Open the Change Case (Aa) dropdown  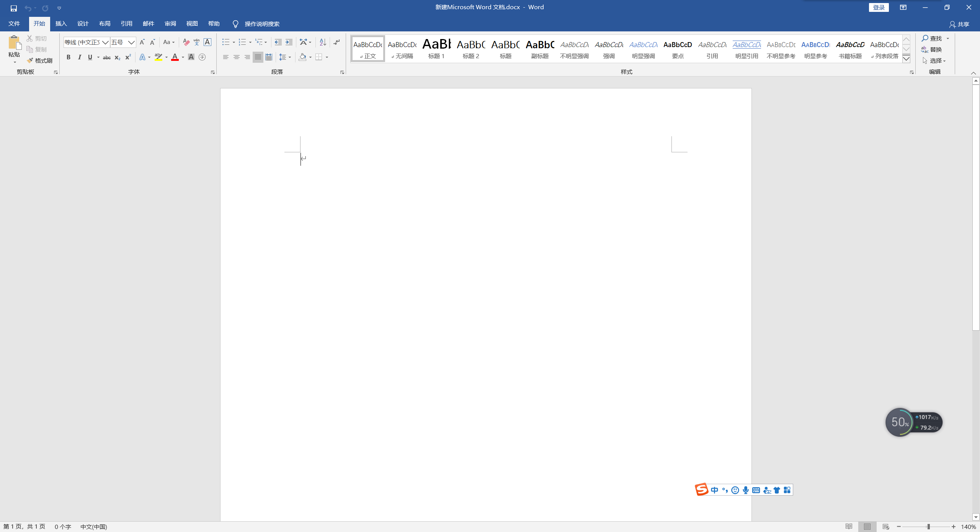point(169,42)
